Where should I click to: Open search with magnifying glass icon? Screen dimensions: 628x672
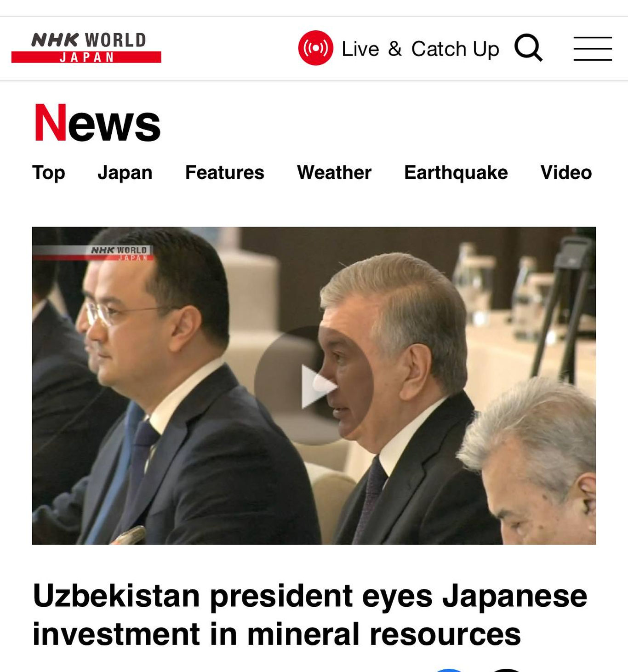(x=528, y=47)
